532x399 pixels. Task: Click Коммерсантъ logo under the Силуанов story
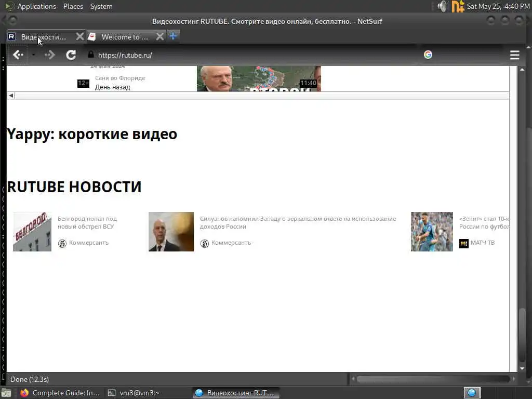click(x=204, y=243)
